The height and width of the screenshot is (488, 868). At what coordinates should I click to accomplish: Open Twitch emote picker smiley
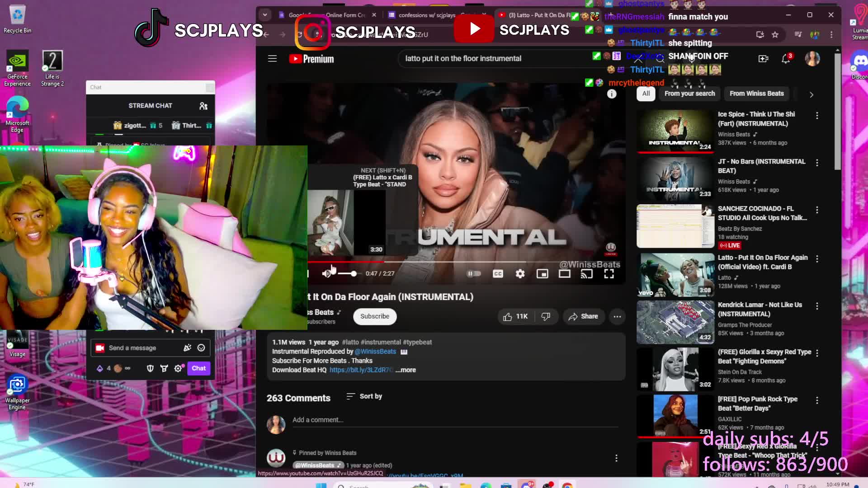[x=201, y=348]
